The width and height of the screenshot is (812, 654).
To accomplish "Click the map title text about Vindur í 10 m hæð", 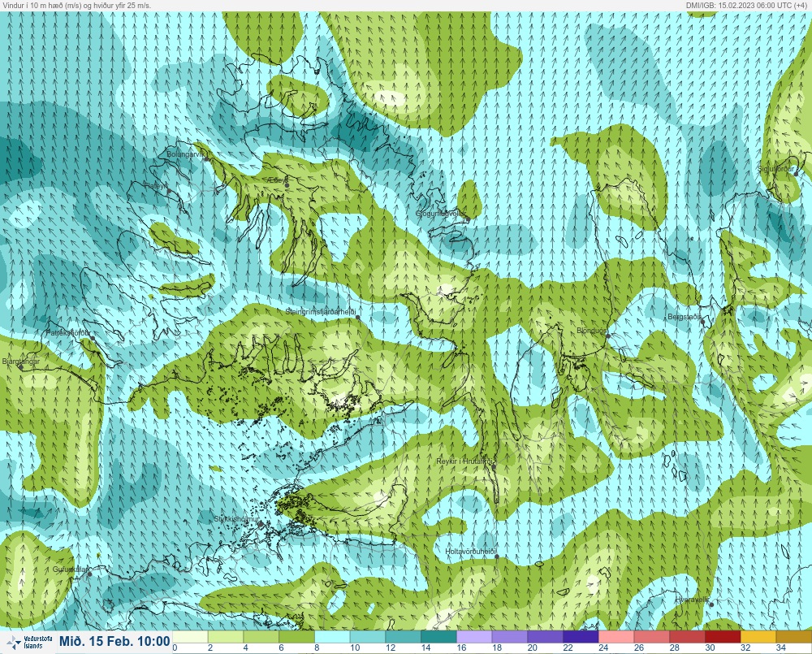I will click(76, 5).
